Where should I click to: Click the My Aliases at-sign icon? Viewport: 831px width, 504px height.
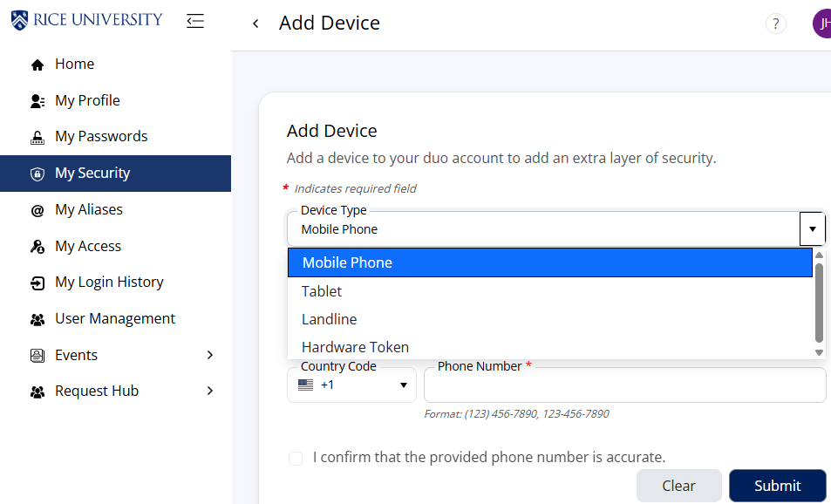(x=37, y=210)
